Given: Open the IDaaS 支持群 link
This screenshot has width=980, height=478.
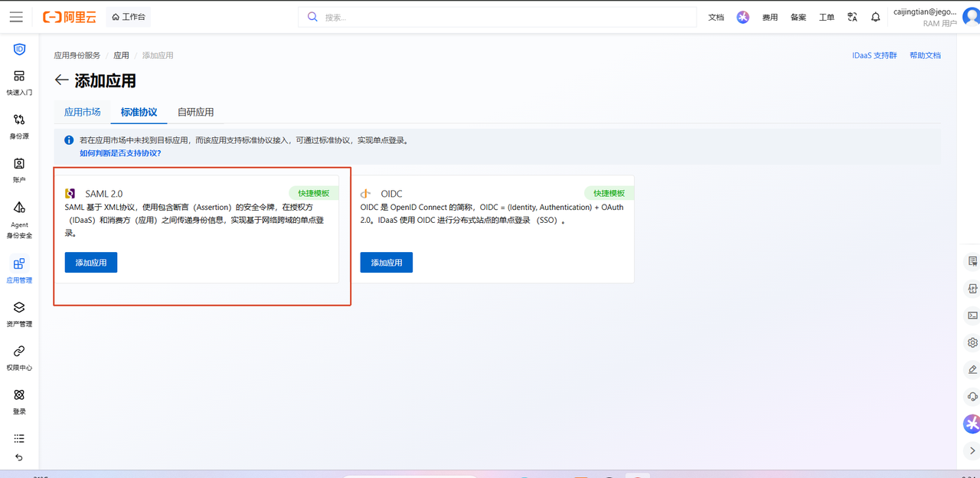Looking at the screenshot, I should (x=874, y=55).
